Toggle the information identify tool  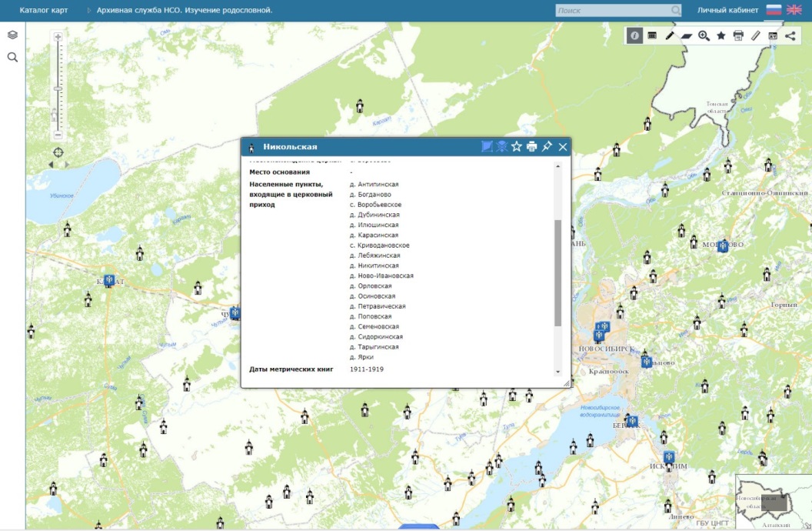pos(634,35)
